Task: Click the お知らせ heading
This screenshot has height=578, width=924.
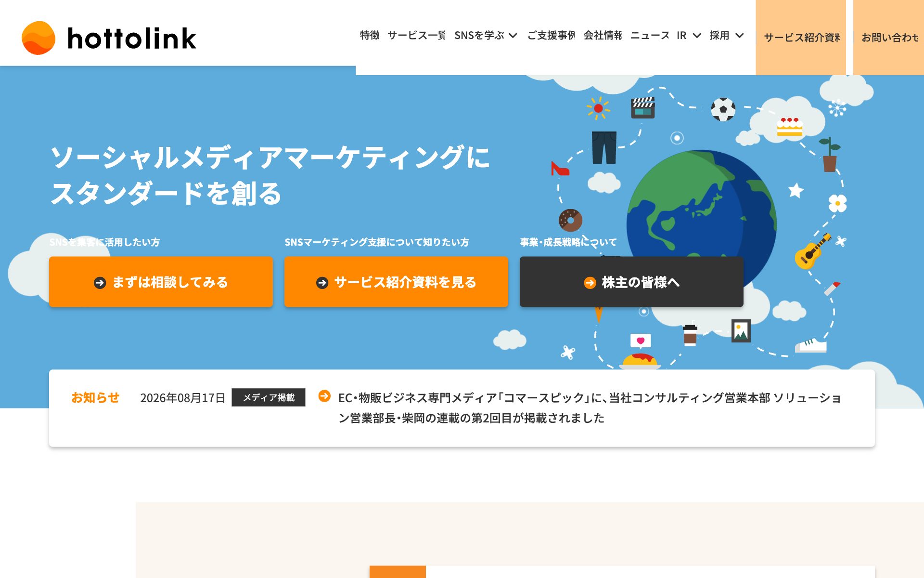Action: point(95,397)
